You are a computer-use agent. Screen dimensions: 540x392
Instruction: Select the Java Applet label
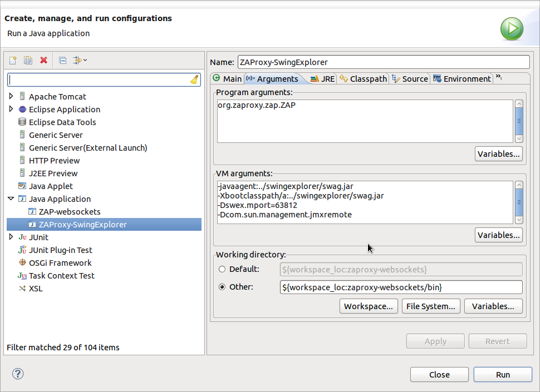(x=51, y=186)
